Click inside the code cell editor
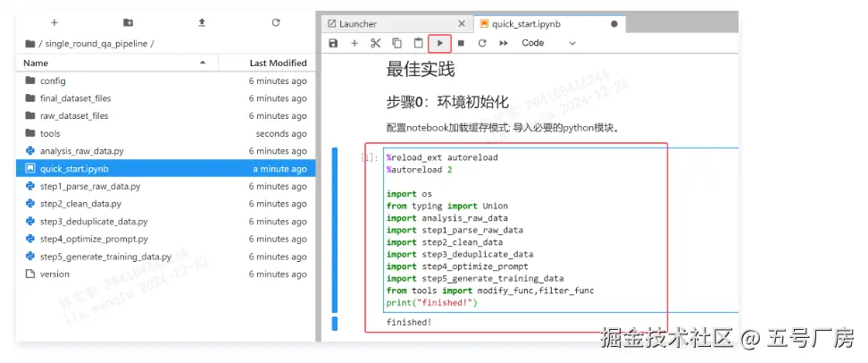The image size is (868, 363). click(x=560, y=230)
